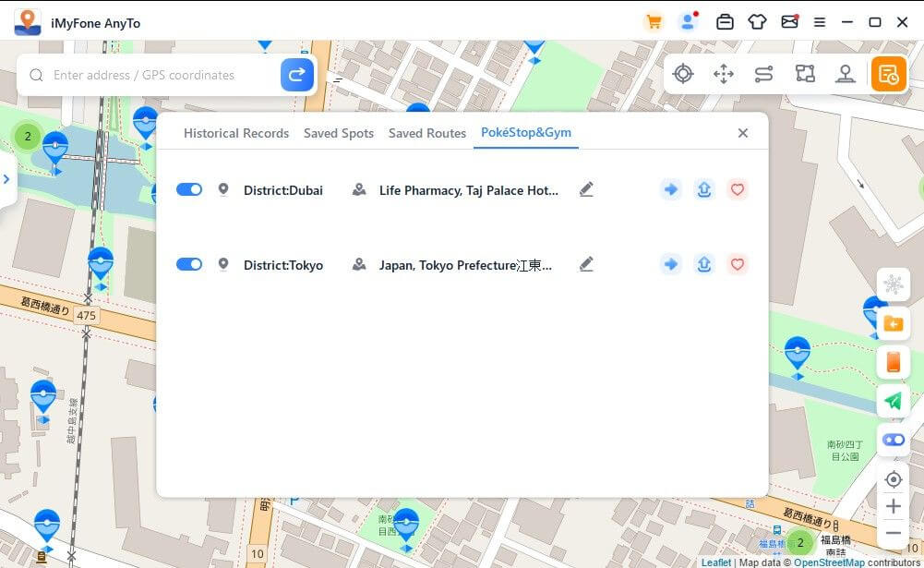924x568 pixels.
Task: Favorite the Tokyo entry heart icon
Action: (x=738, y=264)
